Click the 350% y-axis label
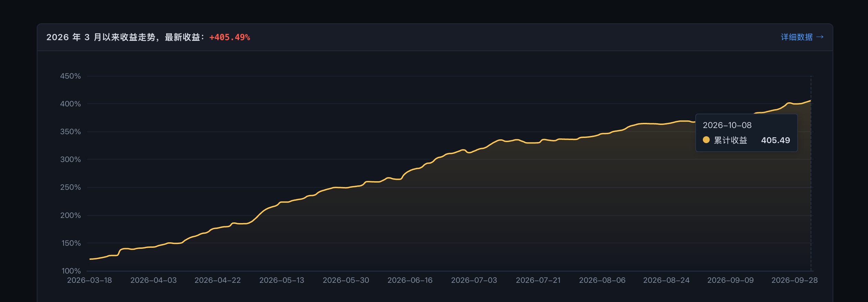Viewport: 868px width, 302px height. click(x=70, y=132)
